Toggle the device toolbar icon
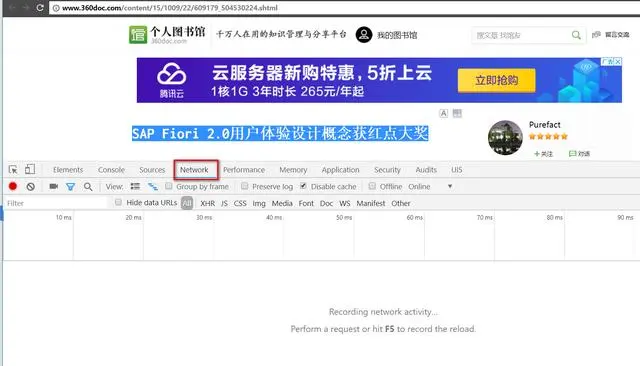The image size is (640, 366). [x=30, y=169]
